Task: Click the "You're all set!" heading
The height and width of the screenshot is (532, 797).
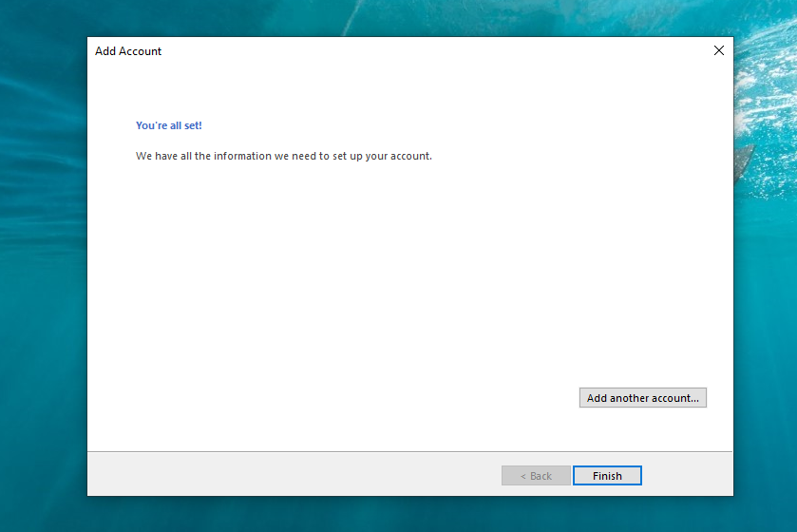Action: (x=169, y=125)
